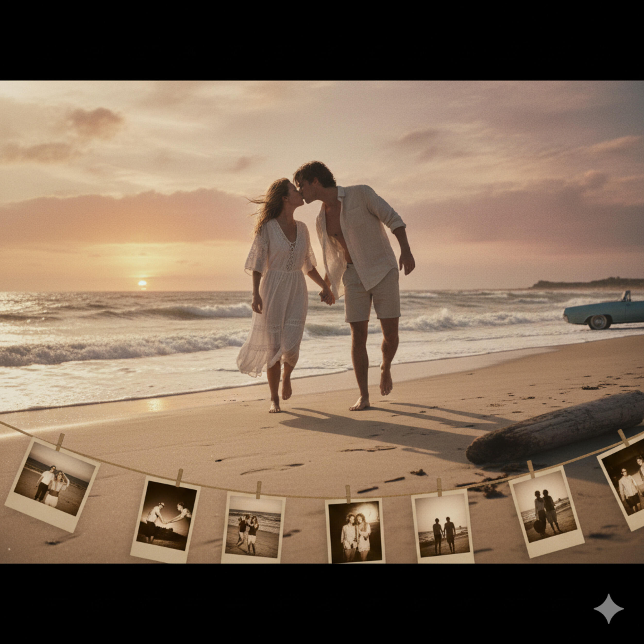The width and height of the screenshot is (644, 644).
Task: Click the clothespin on the leftmost polaroid
Action: 60,442
